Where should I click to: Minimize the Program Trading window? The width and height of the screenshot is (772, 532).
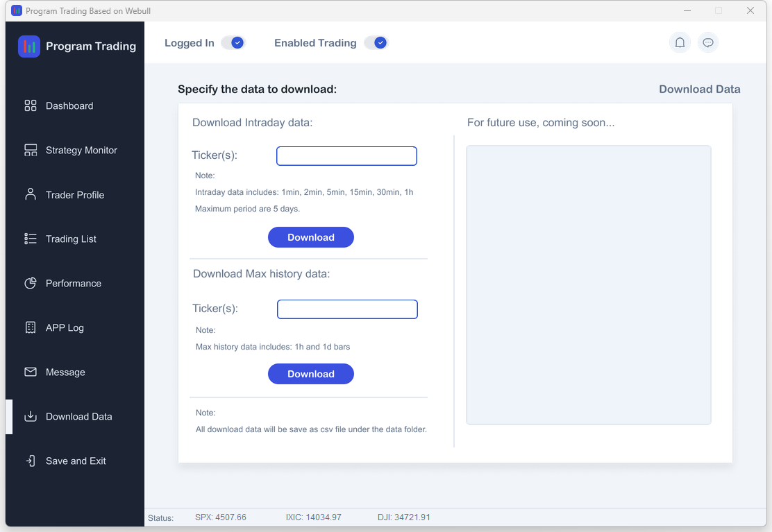pyautogui.click(x=687, y=10)
